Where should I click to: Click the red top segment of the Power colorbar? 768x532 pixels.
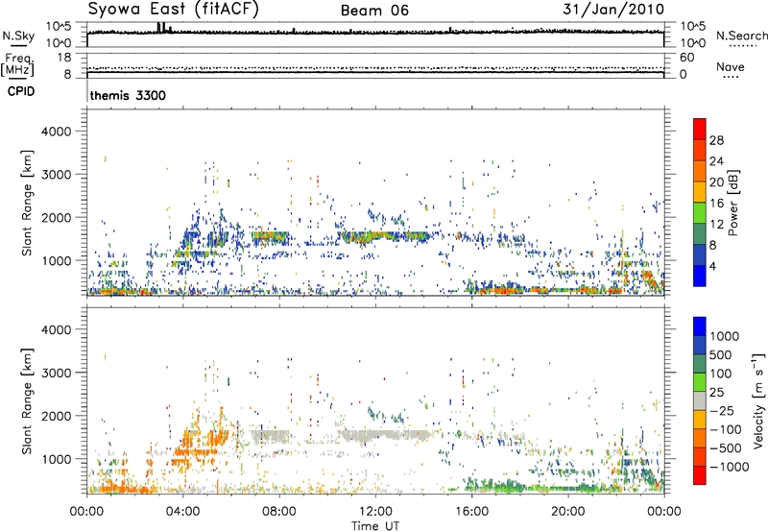pos(700,129)
